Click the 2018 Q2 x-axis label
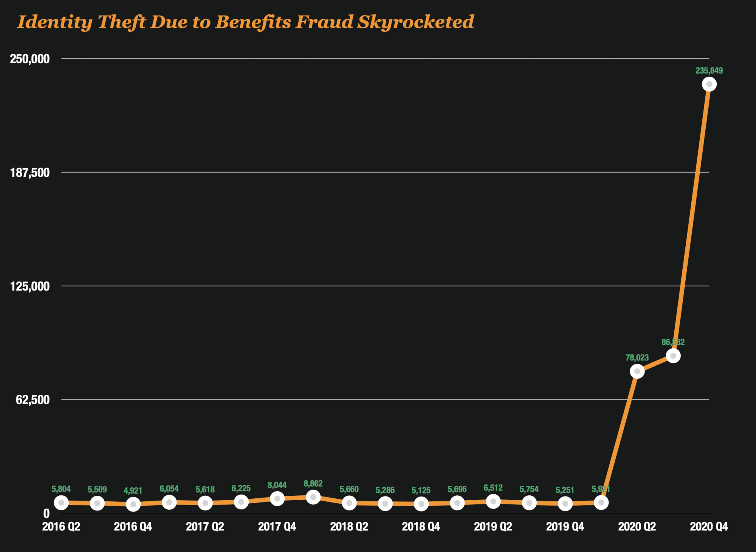This screenshot has width=756, height=552. [x=349, y=527]
